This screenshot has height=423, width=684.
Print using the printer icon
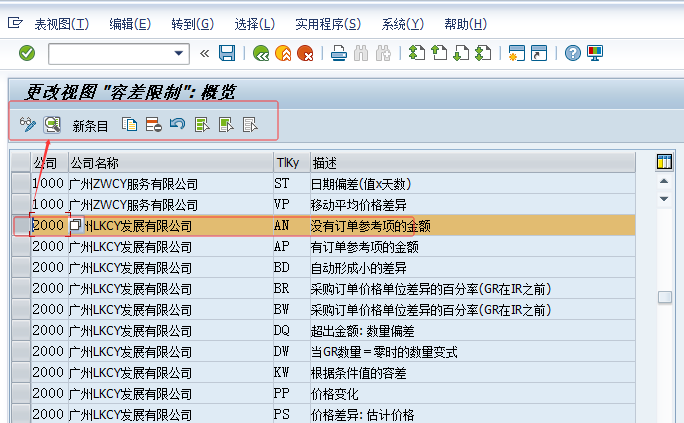pos(339,53)
